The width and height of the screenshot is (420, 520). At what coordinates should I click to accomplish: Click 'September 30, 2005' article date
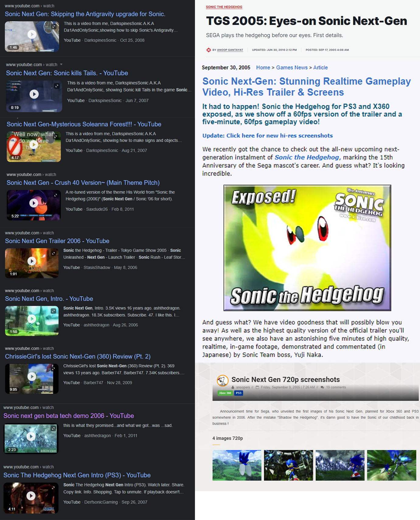click(x=226, y=68)
